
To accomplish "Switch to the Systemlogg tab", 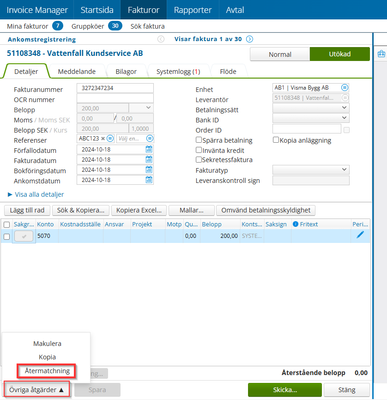I will pyautogui.click(x=178, y=71).
